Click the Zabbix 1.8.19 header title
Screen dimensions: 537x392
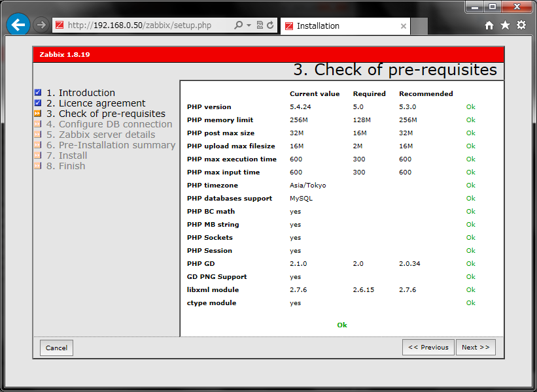tap(65, 54)
